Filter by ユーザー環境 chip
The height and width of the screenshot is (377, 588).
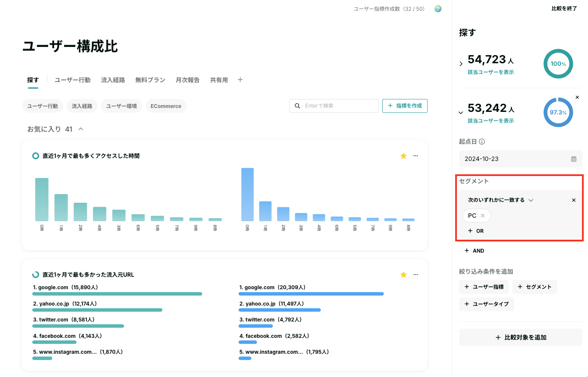click(122, 106)
